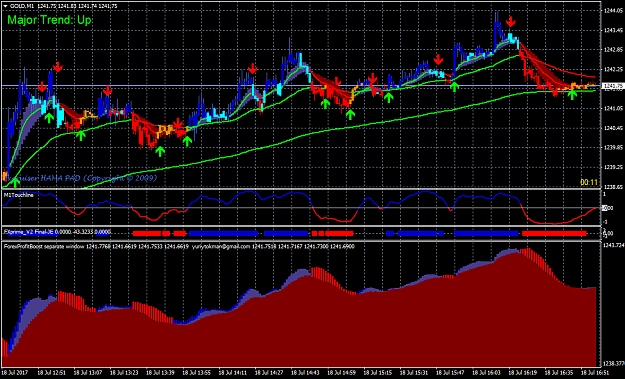Viewport: 625px width, 379px height.
Task: Click the '18 Jul 14:27' time label
Action: click(x=269, y=373)
